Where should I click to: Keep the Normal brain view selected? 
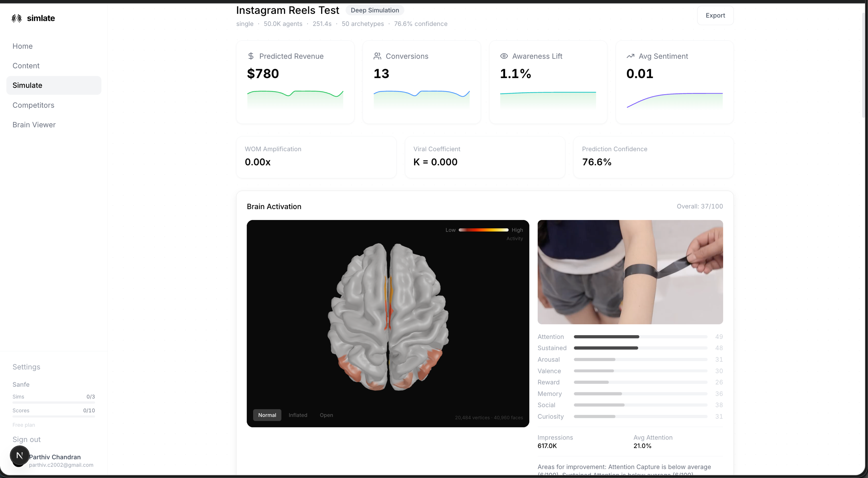[x=267, y=415]
